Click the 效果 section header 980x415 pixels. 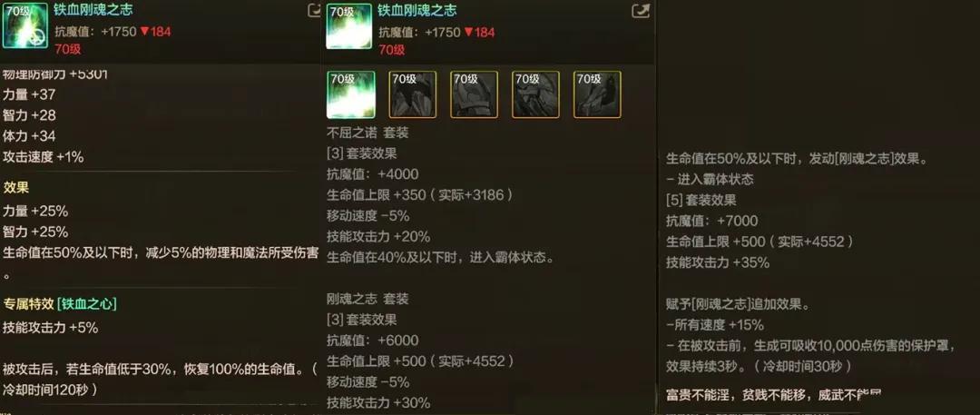[15, 188]
